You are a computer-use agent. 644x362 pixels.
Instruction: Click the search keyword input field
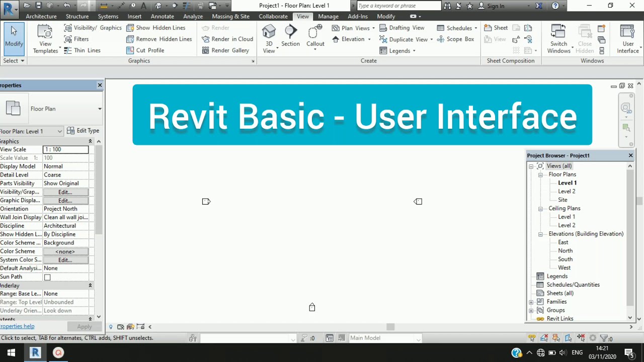398,6
